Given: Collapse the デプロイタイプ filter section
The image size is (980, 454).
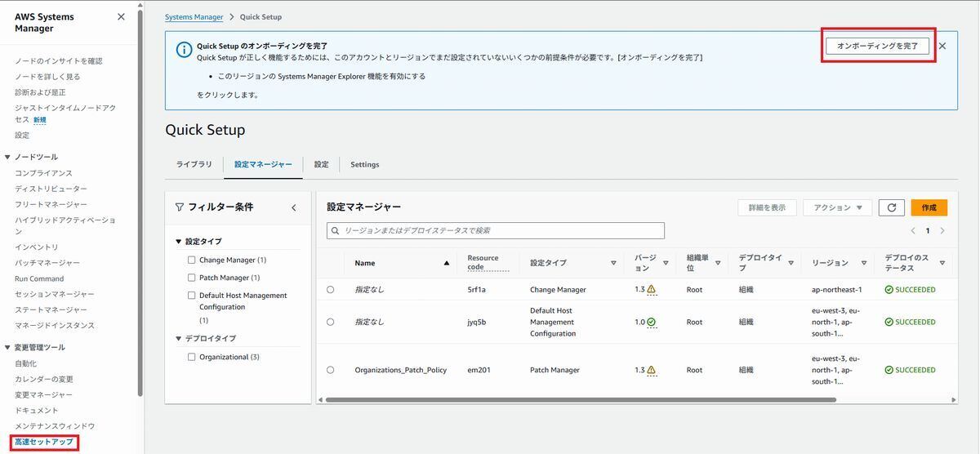Looking at the screenshot, I should point(179,338).
